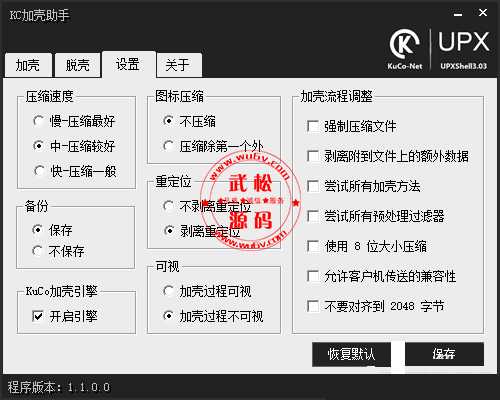Screen dimensions: 500x400
Task: Select the 设置 tab
Action: pyautogui.click(x=128, y=64)
